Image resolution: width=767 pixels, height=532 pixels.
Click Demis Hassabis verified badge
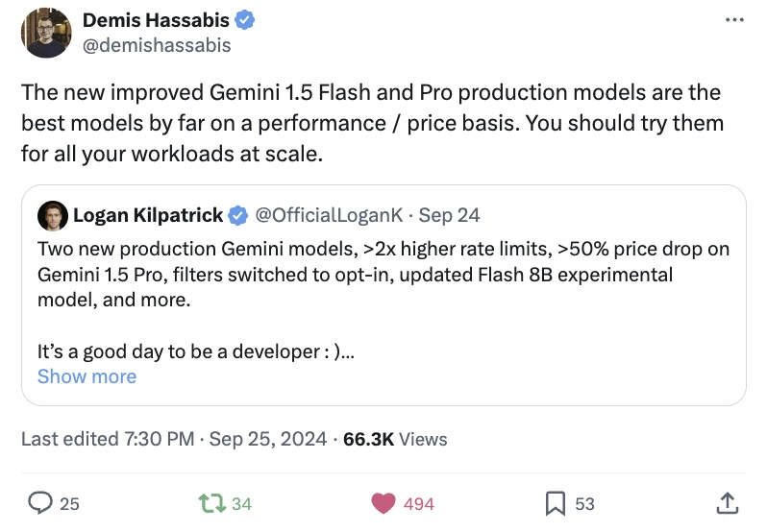pos(244,20)
